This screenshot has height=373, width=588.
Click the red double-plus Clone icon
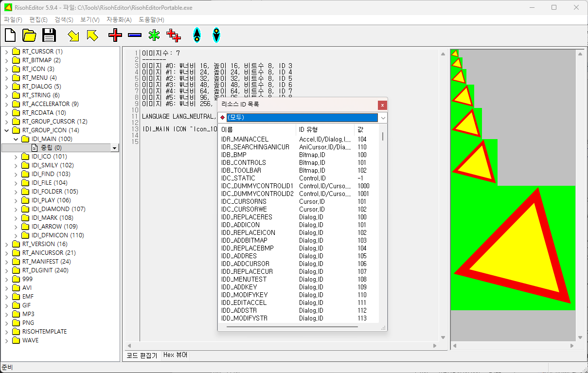174,35
